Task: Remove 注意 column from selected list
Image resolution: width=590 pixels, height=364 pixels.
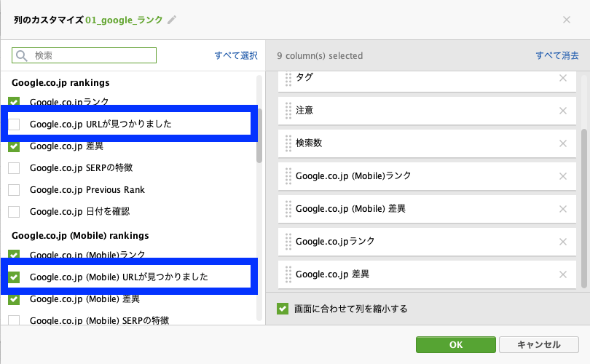Action: click(x=563, y=111)
